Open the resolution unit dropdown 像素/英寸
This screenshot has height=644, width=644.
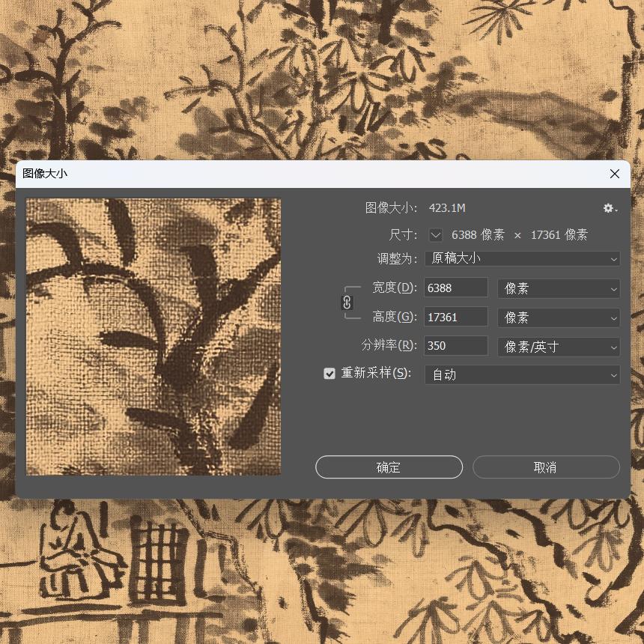559,347
